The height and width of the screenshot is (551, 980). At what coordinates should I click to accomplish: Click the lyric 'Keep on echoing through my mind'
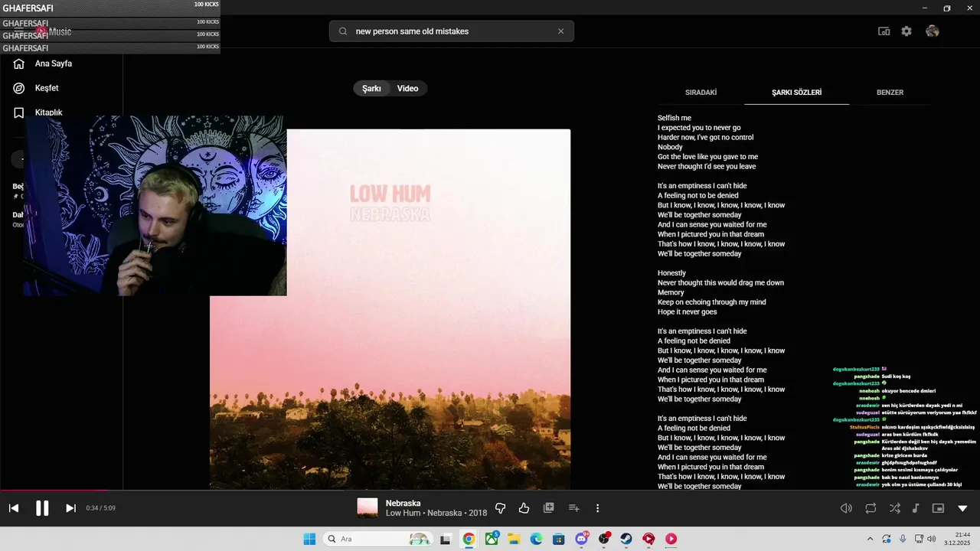pos(712,302)
